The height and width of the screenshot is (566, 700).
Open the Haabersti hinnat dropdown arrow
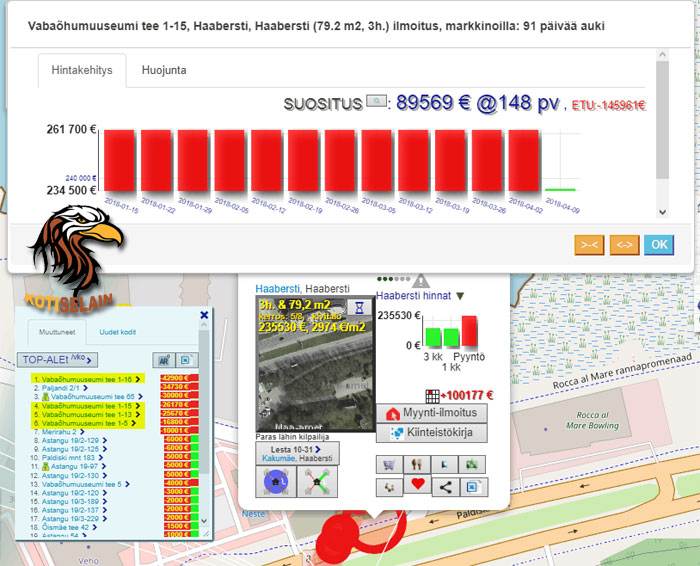[x=460, y=296]
